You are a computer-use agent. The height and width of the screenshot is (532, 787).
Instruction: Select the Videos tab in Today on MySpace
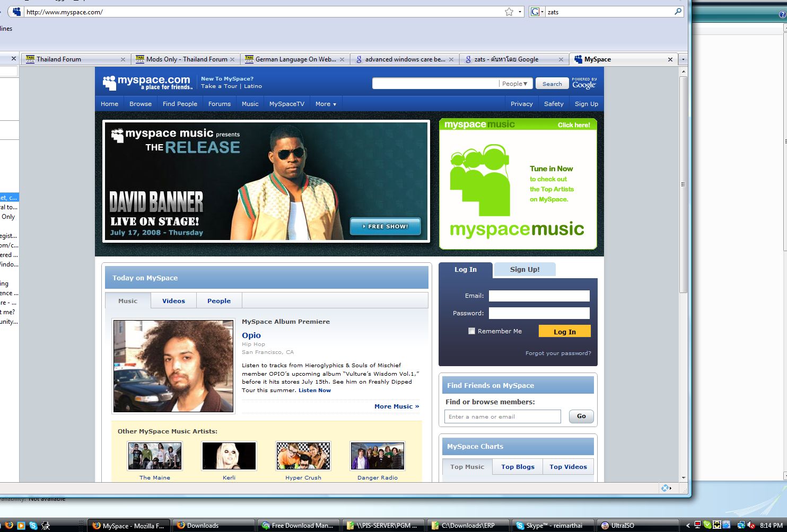tap(173, 300)
